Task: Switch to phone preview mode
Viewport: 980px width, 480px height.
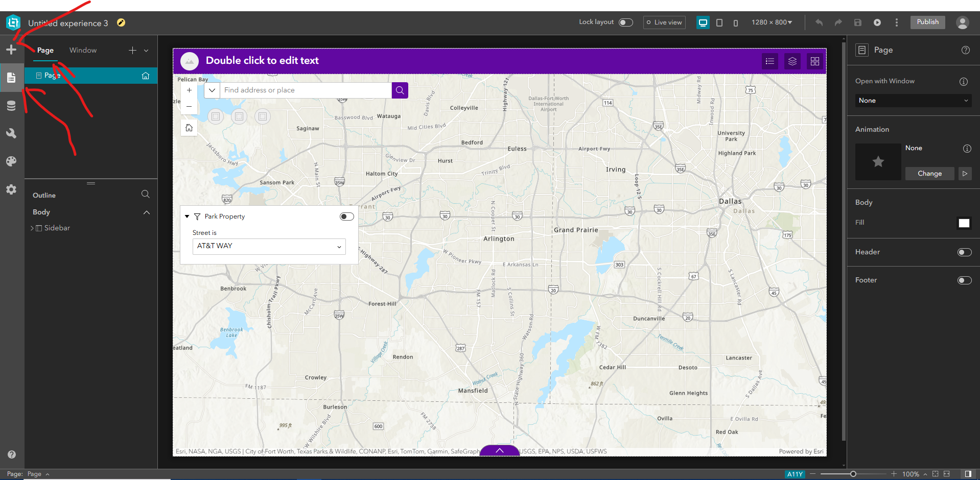Action: coord(736,22)
